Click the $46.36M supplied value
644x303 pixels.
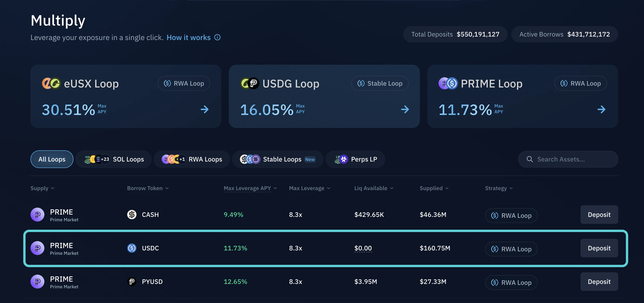pos(433,215)
